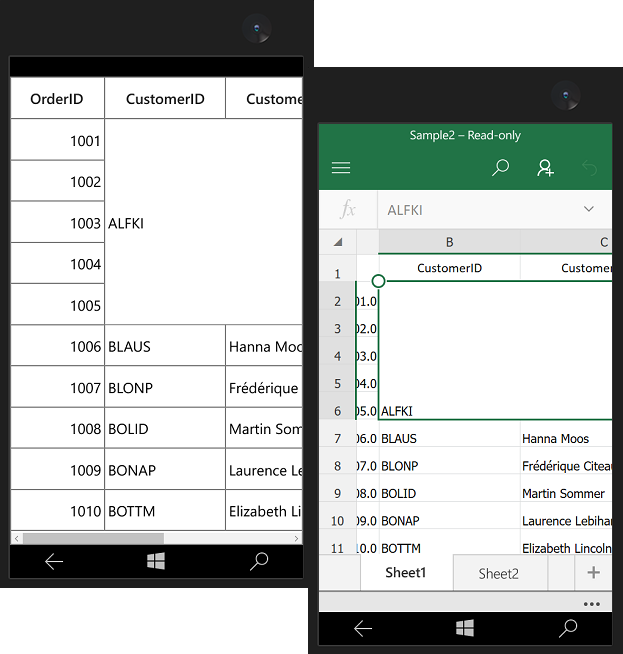Tap the fx function button
623x654 pixels.
tap(348, 209)
